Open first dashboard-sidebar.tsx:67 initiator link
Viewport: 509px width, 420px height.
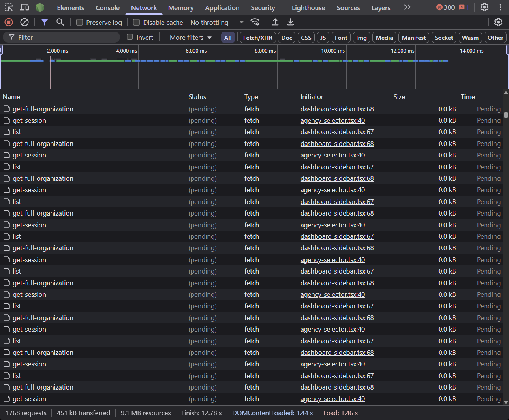[x=337, y=132]
